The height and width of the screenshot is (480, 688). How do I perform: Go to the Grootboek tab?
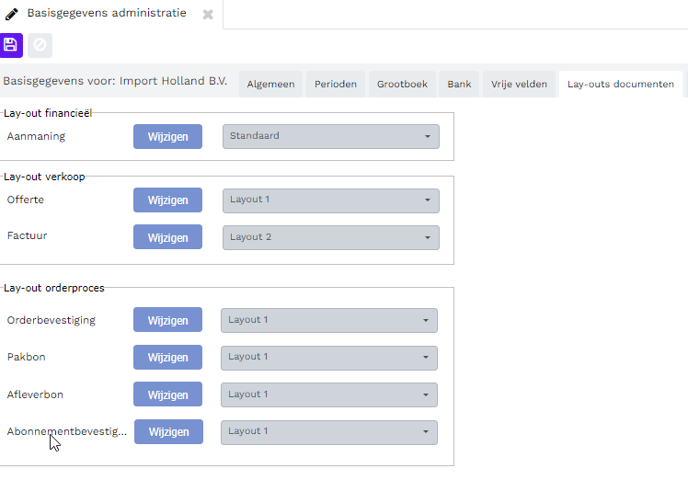coord(402,84)
